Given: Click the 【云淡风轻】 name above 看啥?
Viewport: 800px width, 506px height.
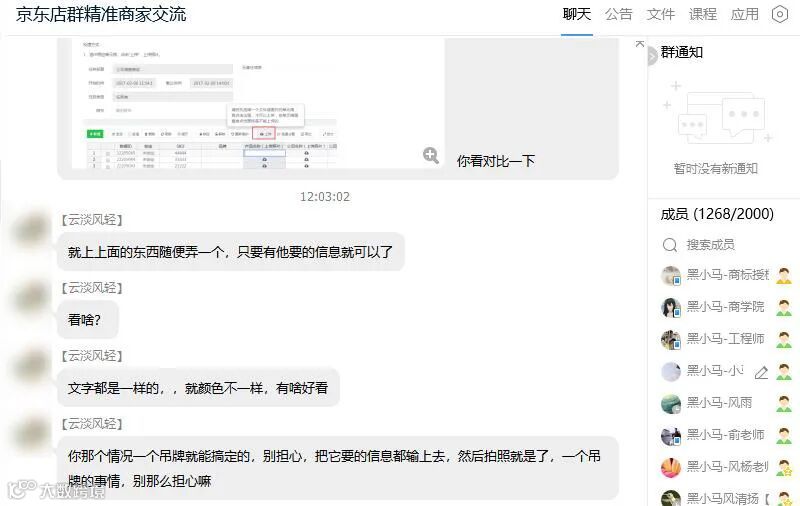Looking at the screenshot, I should [x=92, y=288].
